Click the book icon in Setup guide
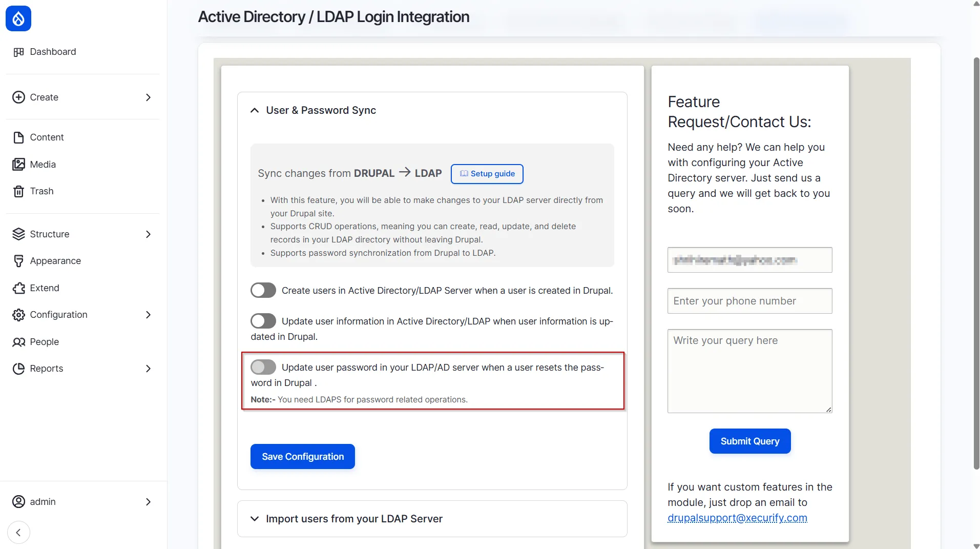Viewport: 980px width, 549px height. [464, 174]
